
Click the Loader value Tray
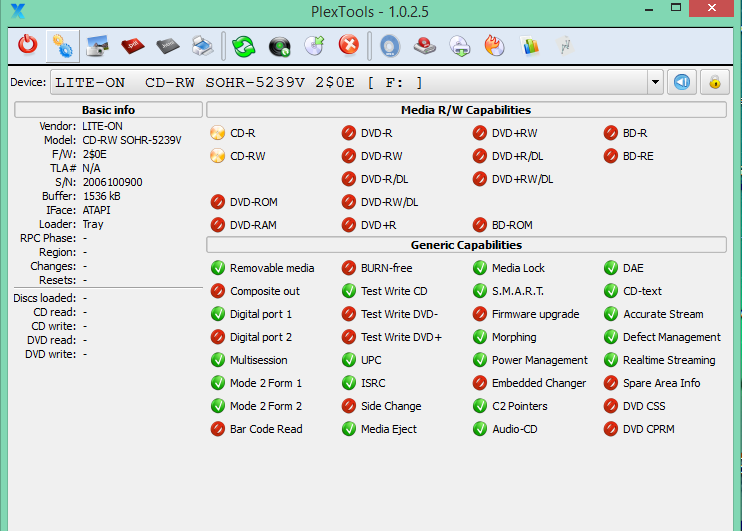93,224
